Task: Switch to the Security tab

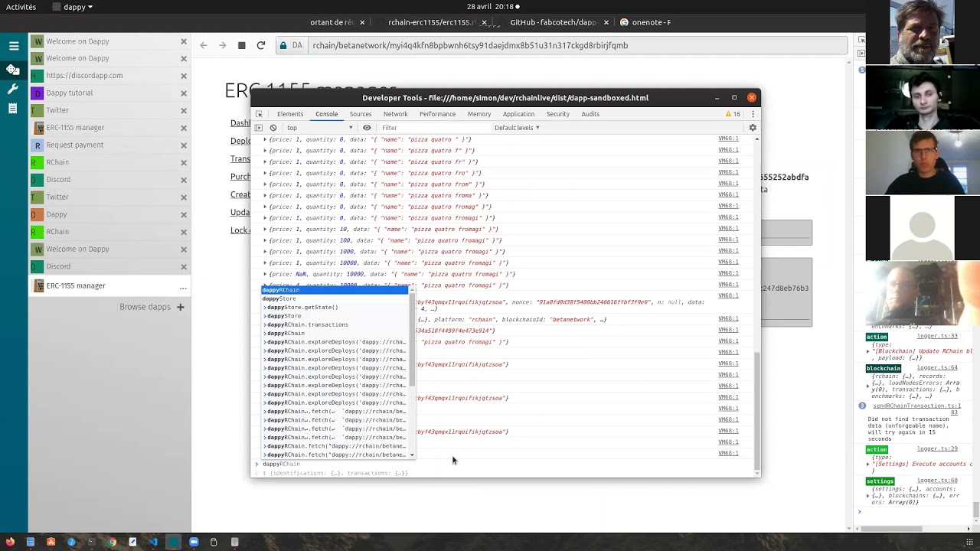Action: pyautogui.click(x=557, y=114)
